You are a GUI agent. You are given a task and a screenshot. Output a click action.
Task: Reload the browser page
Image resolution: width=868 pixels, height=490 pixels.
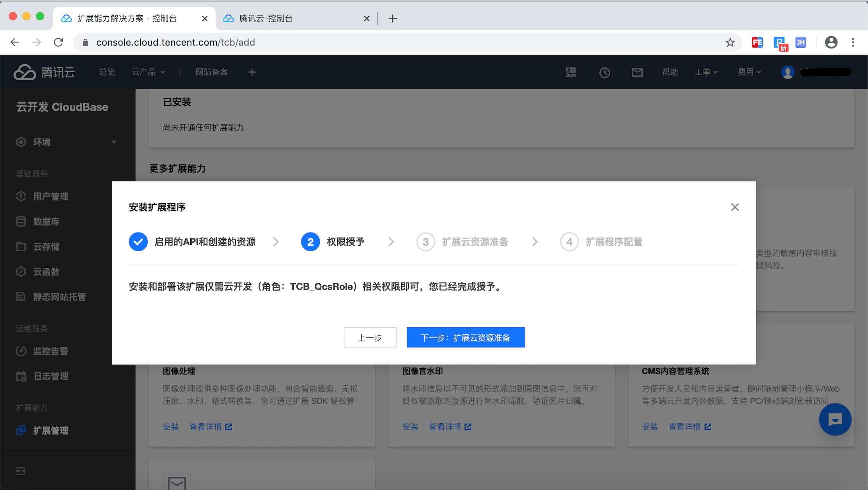click(58, 42)
